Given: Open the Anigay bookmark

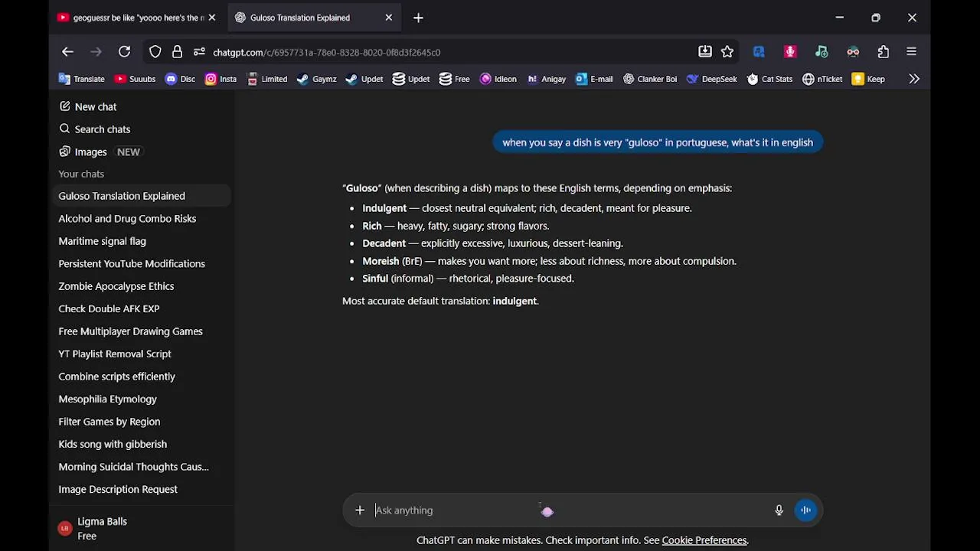Looking at the screenshot, I should point(546,79).
